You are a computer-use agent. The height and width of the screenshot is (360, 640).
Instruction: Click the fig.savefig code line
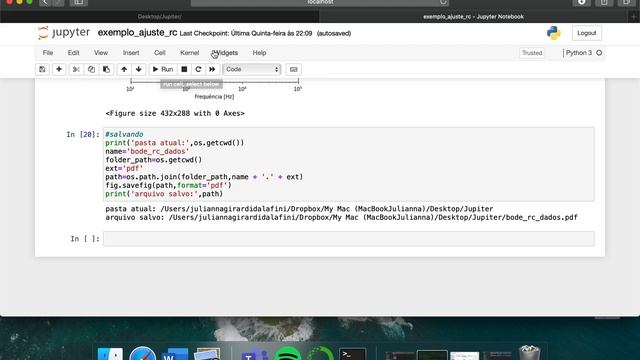(168, 185)
